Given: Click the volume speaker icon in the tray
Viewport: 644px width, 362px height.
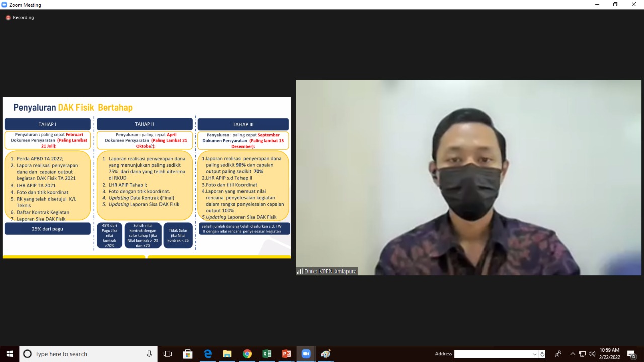Looking at the screenshot, I should point(592,354).
